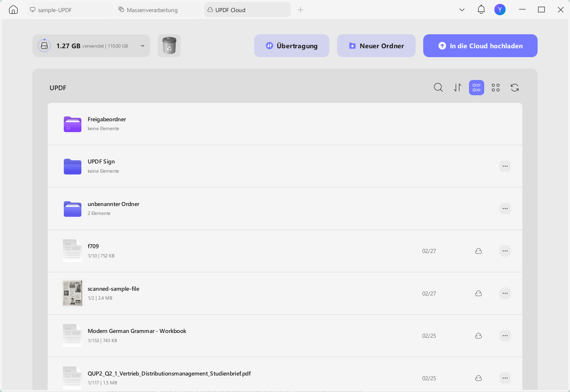Viewport: 570px width, 392px height.
Task: Open the trash bin icon
Action: (169, 46)
